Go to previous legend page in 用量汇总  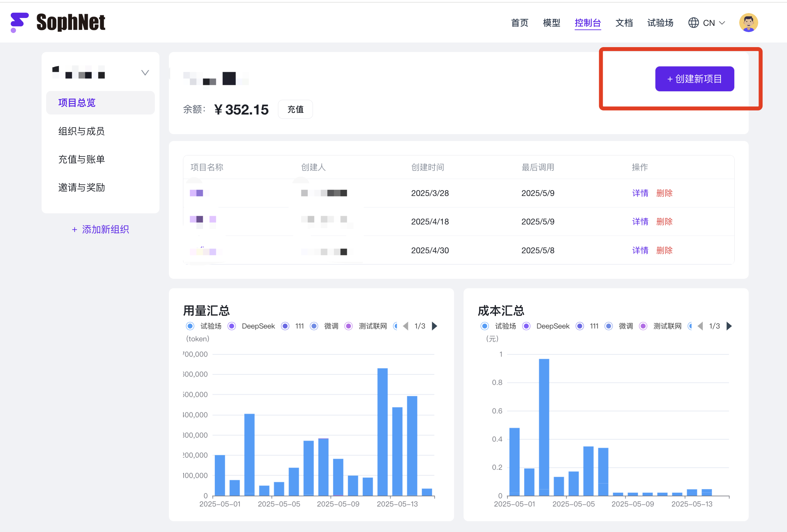[405, 326]
